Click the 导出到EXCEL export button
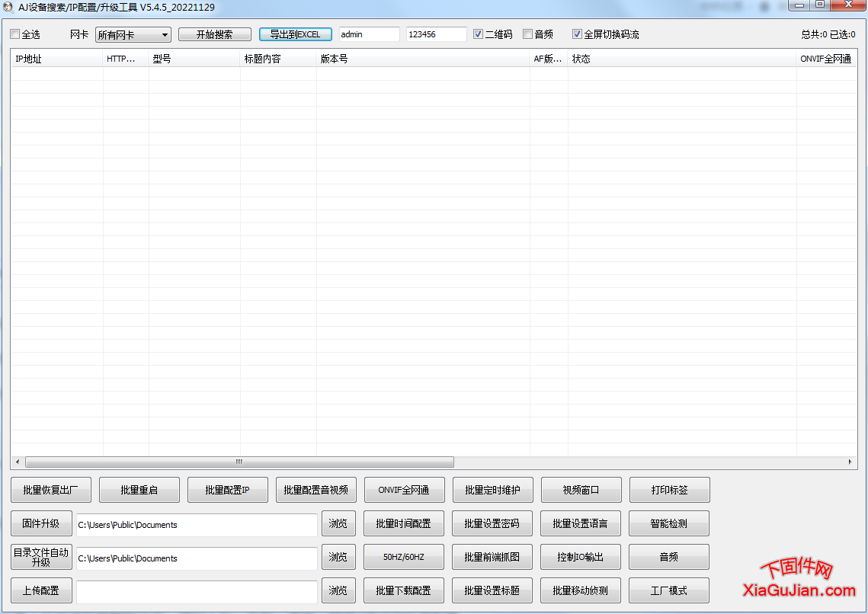The image size is (868, 614). (x=295, y=35)
